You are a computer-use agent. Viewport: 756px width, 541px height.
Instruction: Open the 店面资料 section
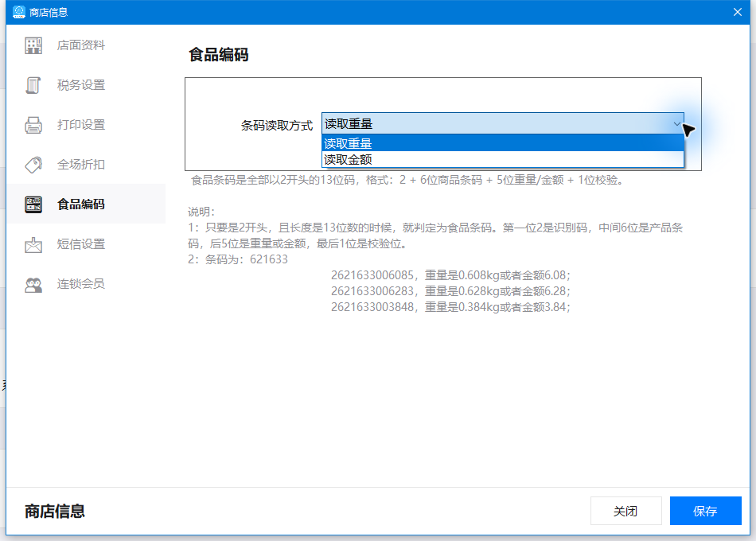pos(86,45)
